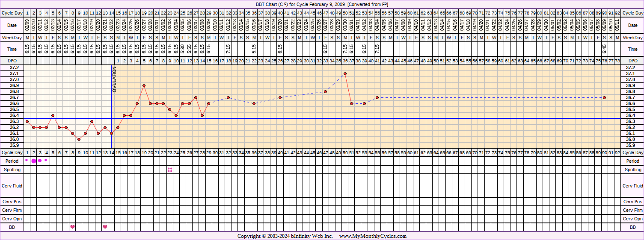This screenshot has width=644, height=240.
Task: Select the large period dot on cycle day 2
Action: tap(33, 161)
